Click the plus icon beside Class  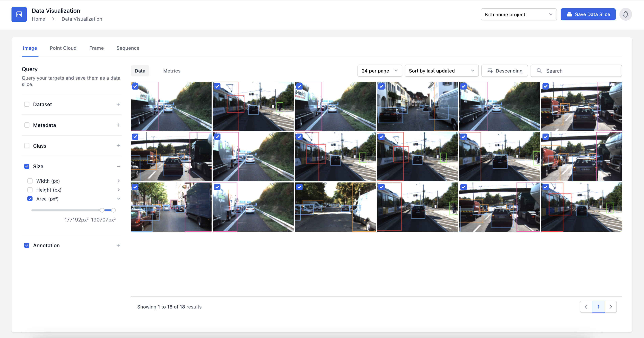(119, 146)
